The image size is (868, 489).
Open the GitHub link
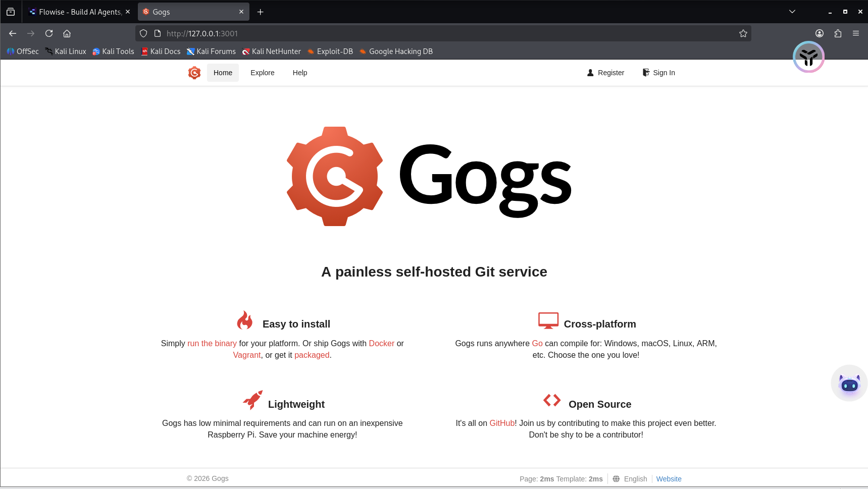[501, 423]
